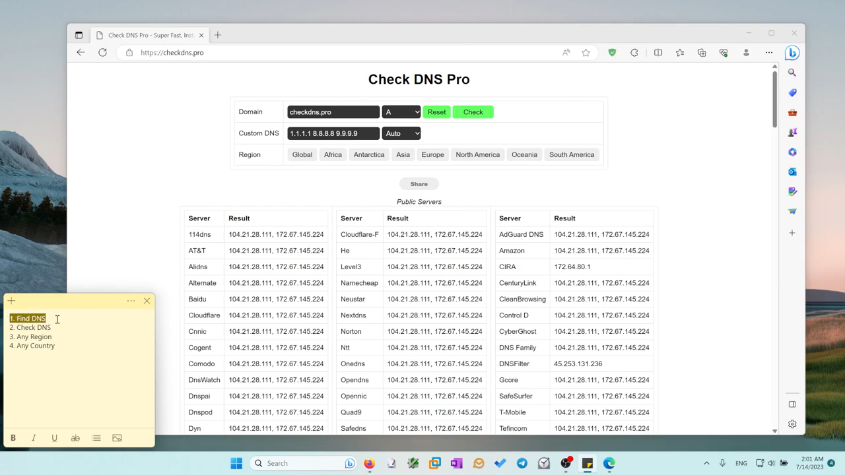Viewport: 845px width, 475px height.
Task: Open the sidebar search icon
Action: click(x=792, y=72)
